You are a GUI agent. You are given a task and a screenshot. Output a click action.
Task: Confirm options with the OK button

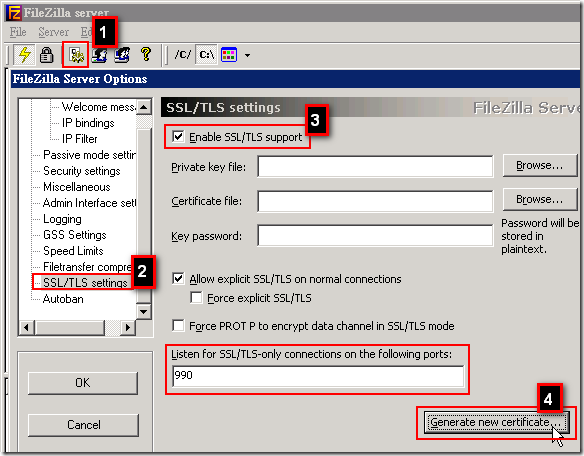[83, 383]
